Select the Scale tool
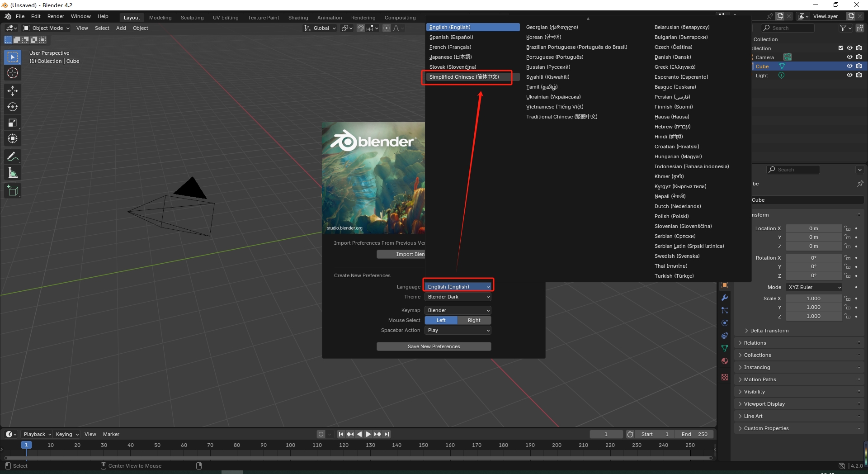Screen dimensions: 868x474 [12, 123]
